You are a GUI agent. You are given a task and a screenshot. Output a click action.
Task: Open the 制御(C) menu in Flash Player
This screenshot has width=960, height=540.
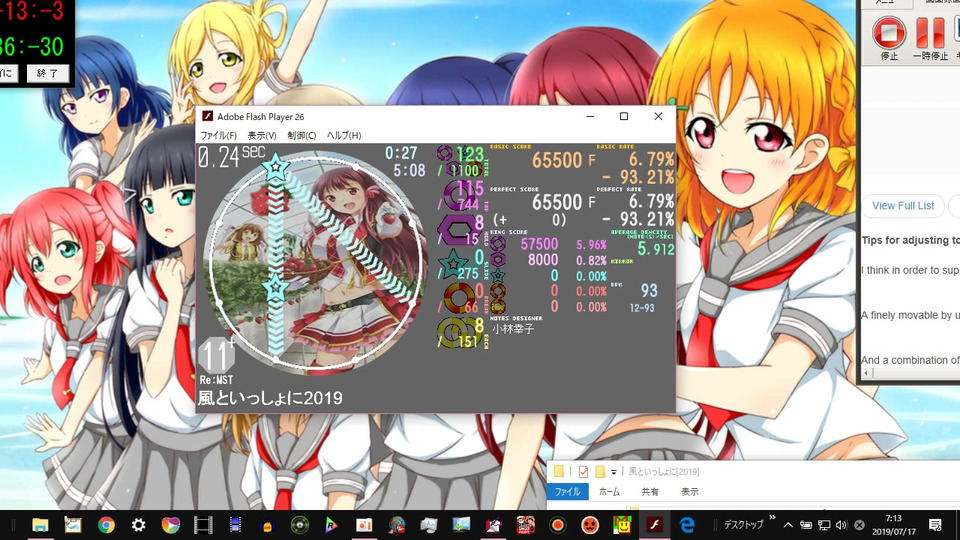[x=302, y=135]
